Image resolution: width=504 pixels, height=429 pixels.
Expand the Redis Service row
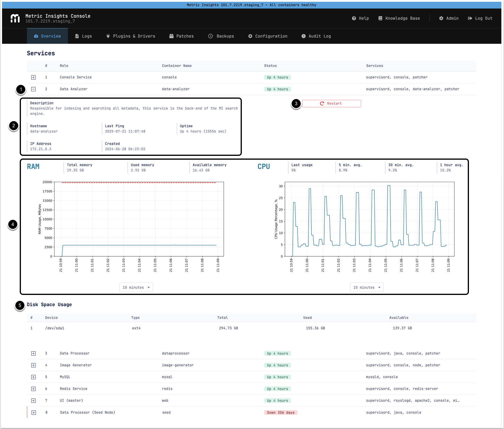(x=34, y=389)
